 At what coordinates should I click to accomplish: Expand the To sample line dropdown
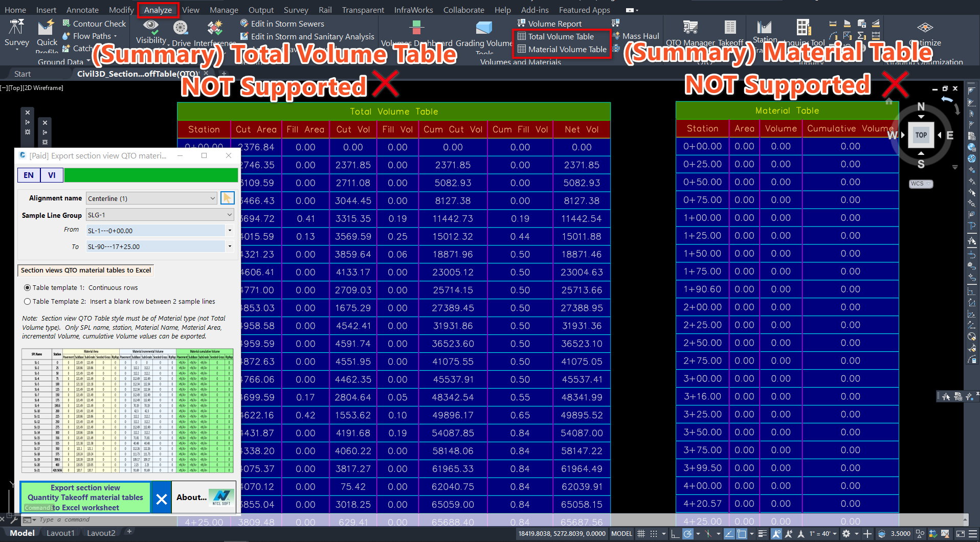pyautogui.click(x=230, y=246)
